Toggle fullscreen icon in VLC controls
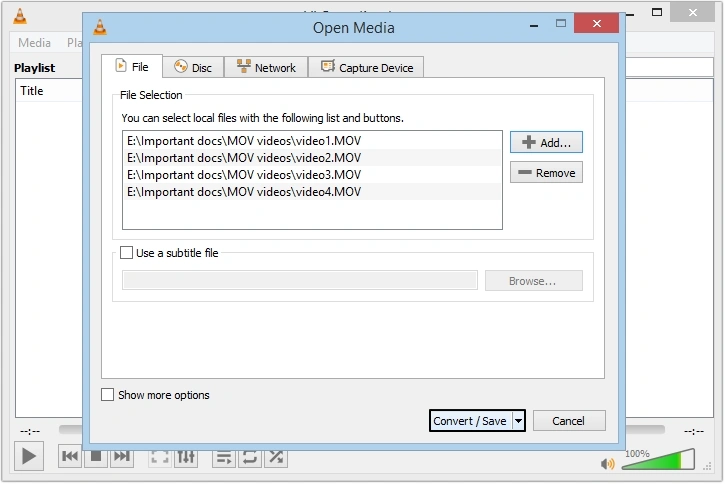Screen dimensions: 725x484 [160, 458]
